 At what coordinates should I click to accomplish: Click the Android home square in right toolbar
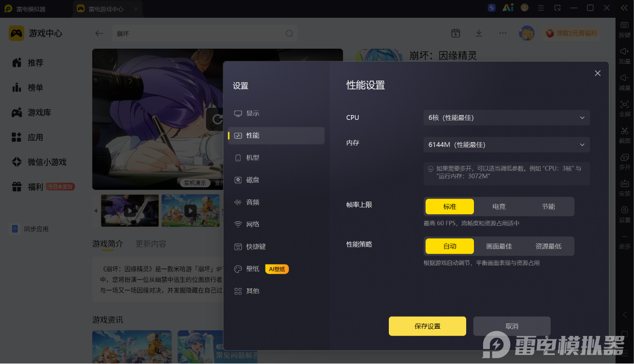624,334
